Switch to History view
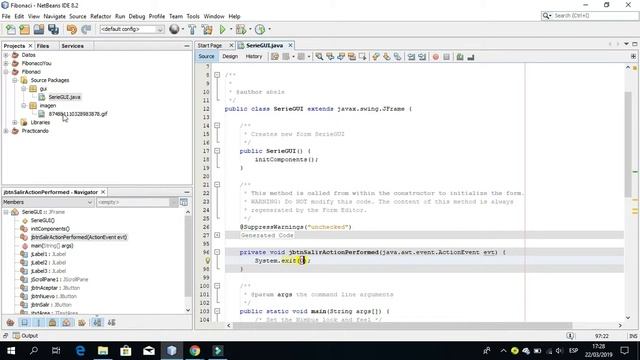640x360 pixels. click(x=253, y=56)
